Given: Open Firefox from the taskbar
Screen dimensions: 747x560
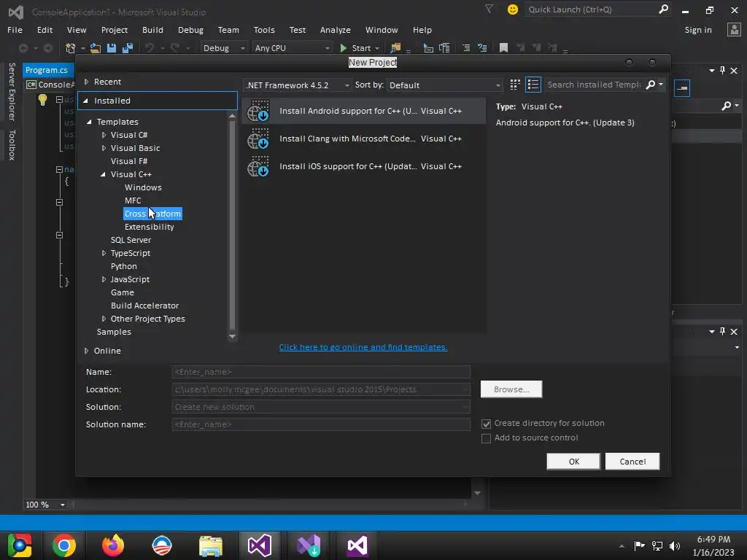Looking at the screenshot, I should click(x=113, y=545).
